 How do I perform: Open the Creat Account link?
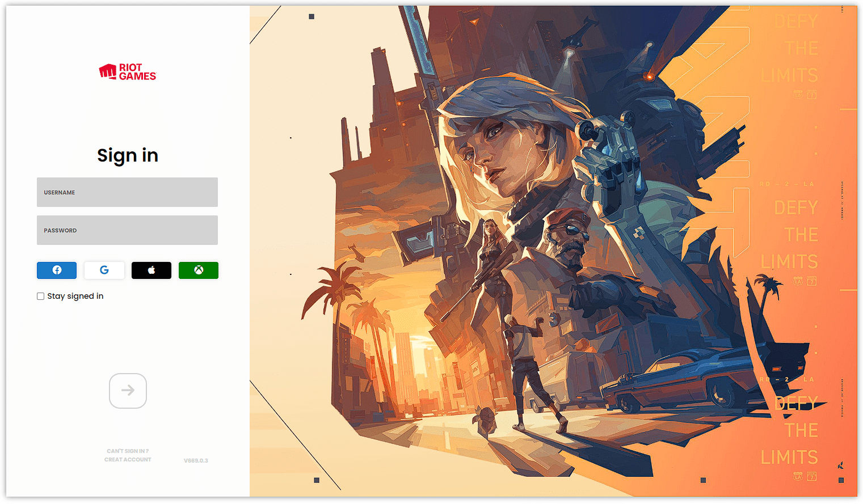pos(128,460)
